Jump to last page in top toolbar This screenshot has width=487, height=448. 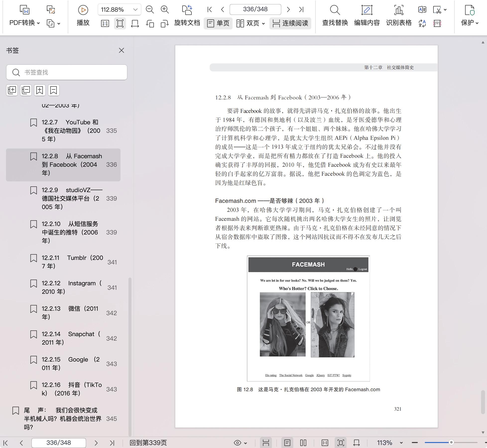point(301,9)
